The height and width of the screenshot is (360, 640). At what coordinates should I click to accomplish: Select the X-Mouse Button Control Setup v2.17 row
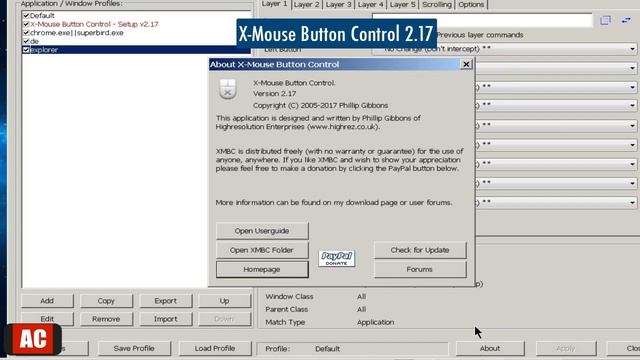click(94, 24)
